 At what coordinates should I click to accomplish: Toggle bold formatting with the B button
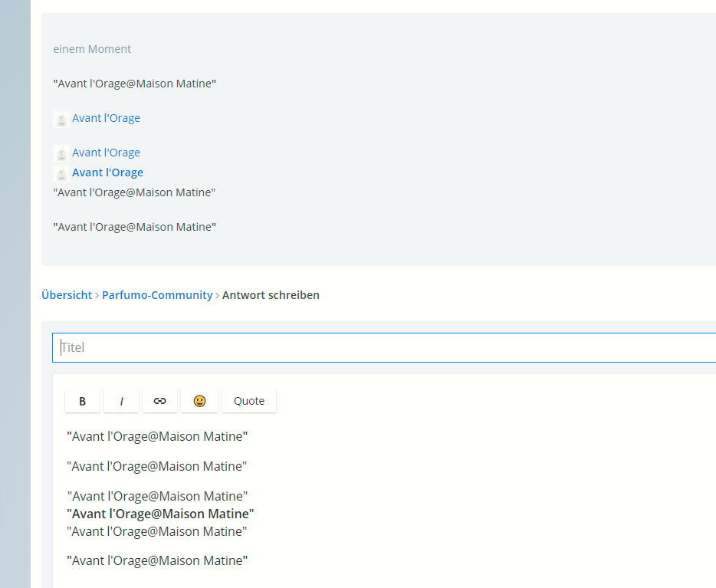[x=82, y=401]
